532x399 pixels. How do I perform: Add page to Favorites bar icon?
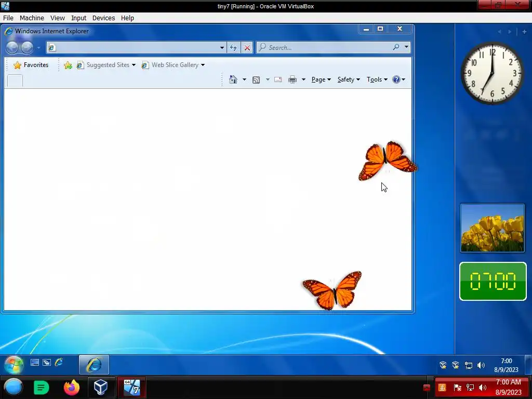pos(68,65)
